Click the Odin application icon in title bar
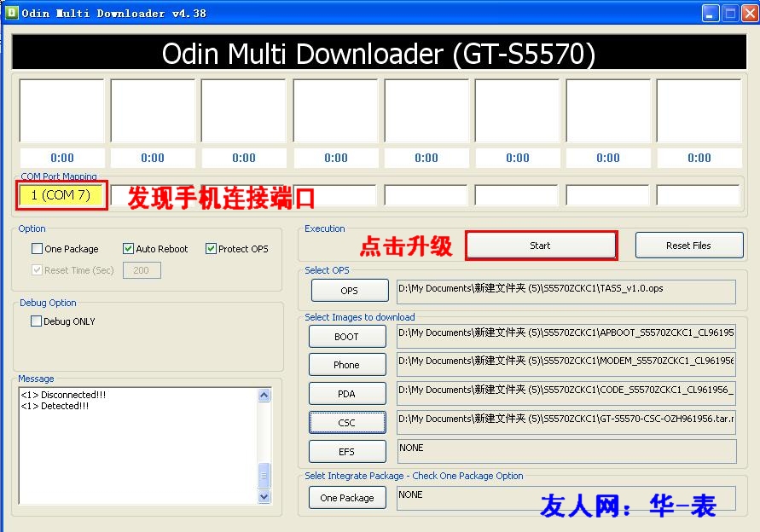This screenshot has height=532, width=760. 12,13
